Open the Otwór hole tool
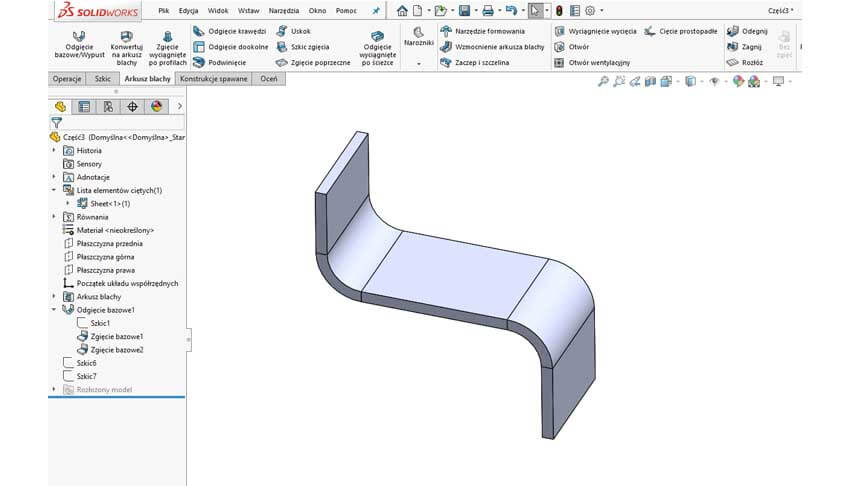This screenshot has height=486, width=850. point(571,47)
